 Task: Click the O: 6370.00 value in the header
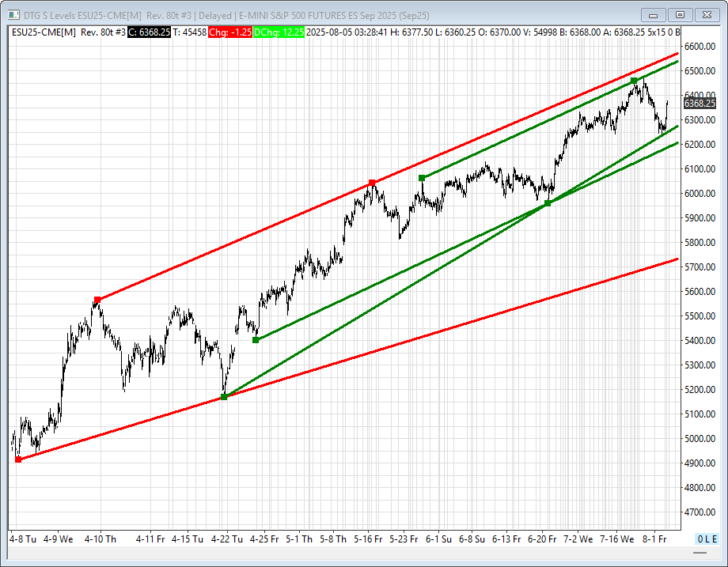click(499, 32)
